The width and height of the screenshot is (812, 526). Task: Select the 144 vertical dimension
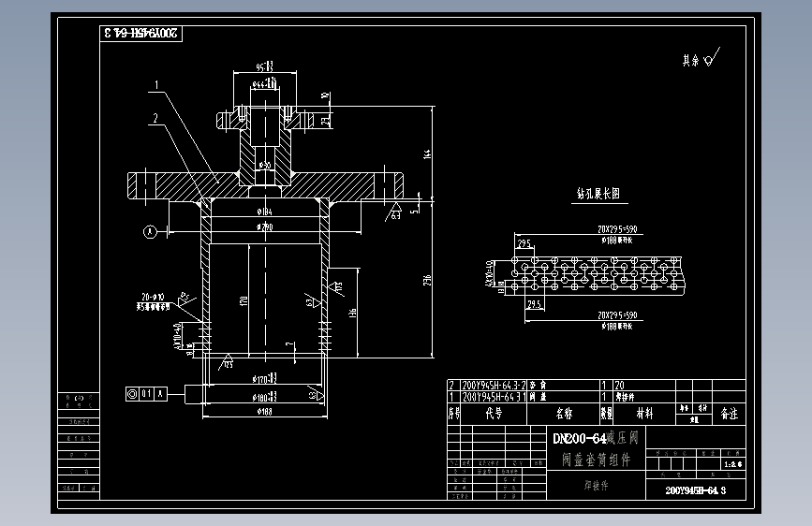coord(427,153)
